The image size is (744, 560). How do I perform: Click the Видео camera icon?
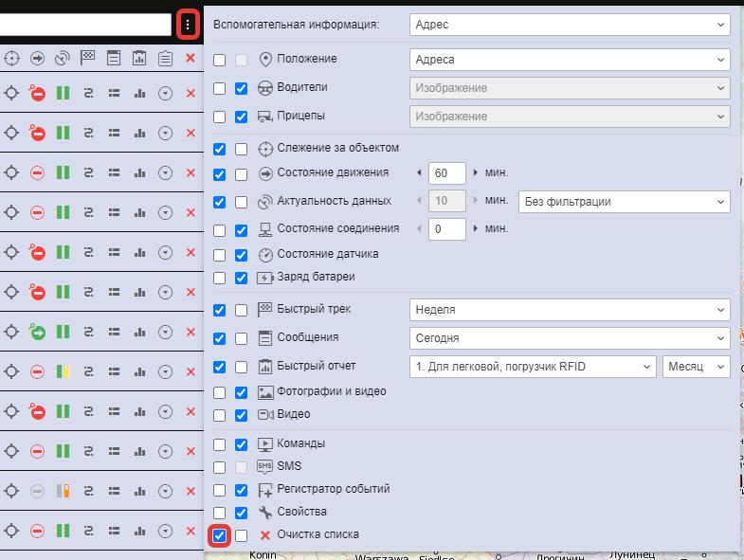pos(265,415)
